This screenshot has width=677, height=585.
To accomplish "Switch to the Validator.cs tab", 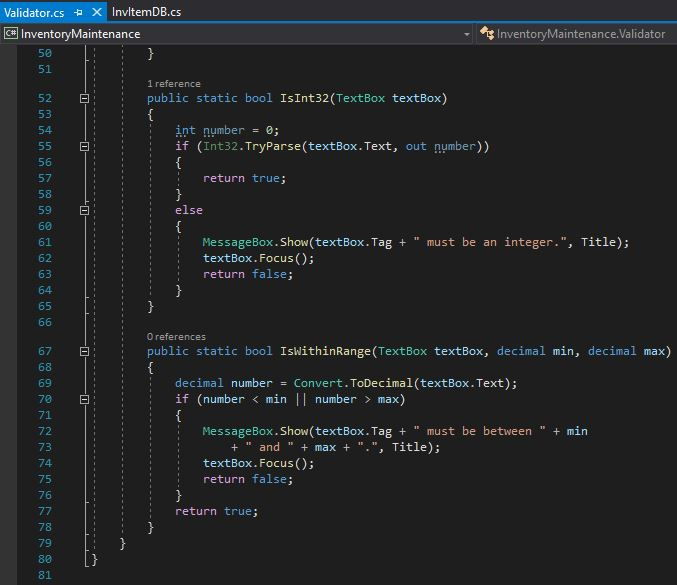I will (x=34, y=13).
